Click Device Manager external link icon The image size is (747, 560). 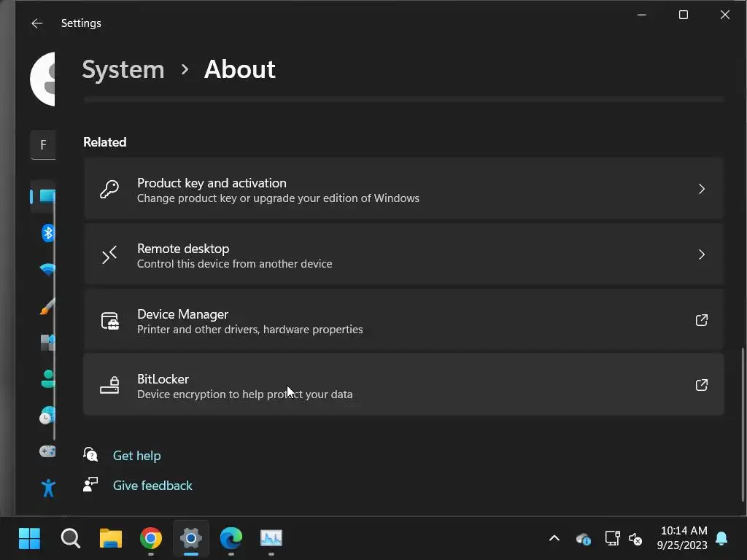pos(701,320)
